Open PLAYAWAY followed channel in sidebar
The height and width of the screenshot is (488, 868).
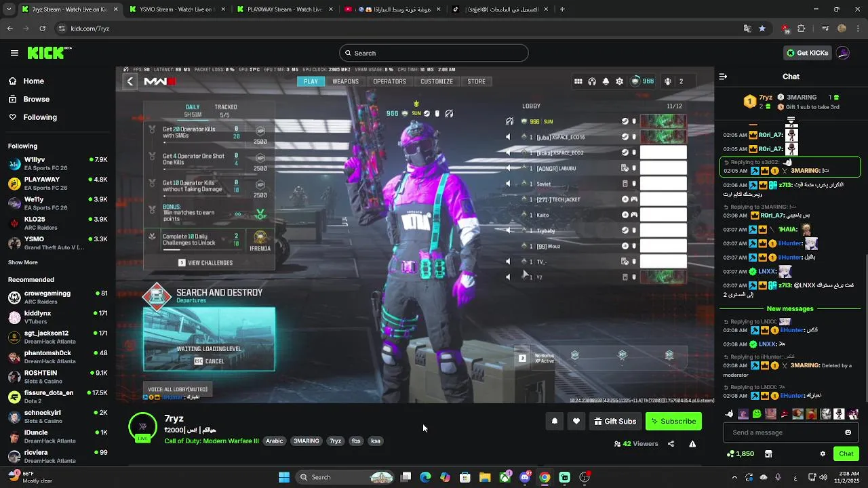(57, 183)
